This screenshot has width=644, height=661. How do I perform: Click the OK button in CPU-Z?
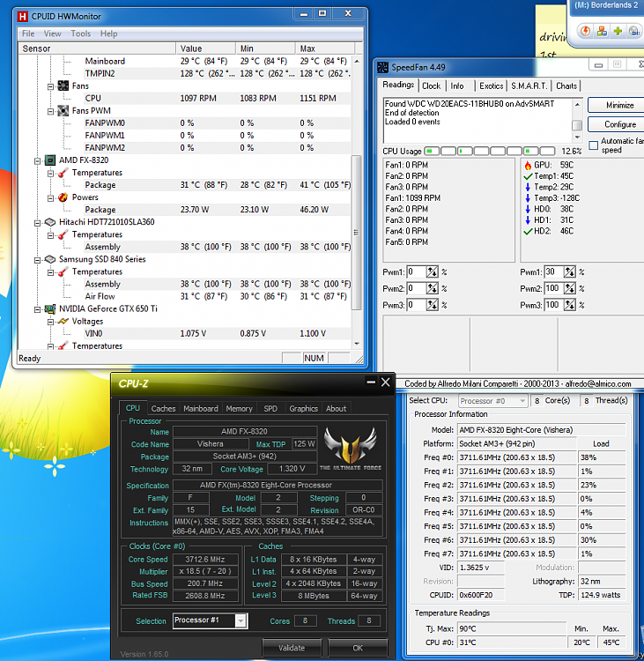coord(358,648)
